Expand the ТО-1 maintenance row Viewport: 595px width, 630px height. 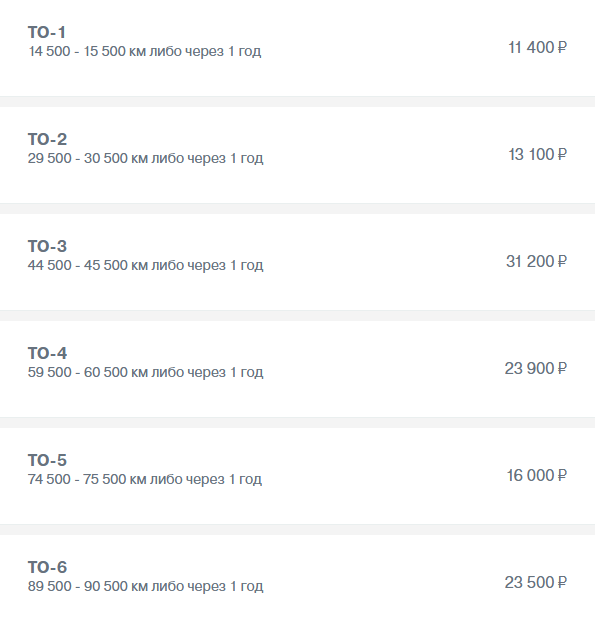297,48
